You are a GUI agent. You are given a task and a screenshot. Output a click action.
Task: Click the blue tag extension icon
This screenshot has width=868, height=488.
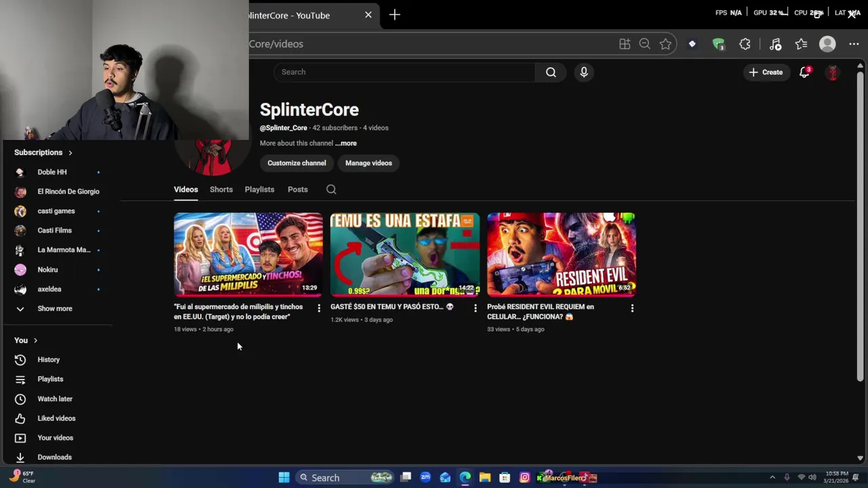pyautogui.click(x=692, y=44)
